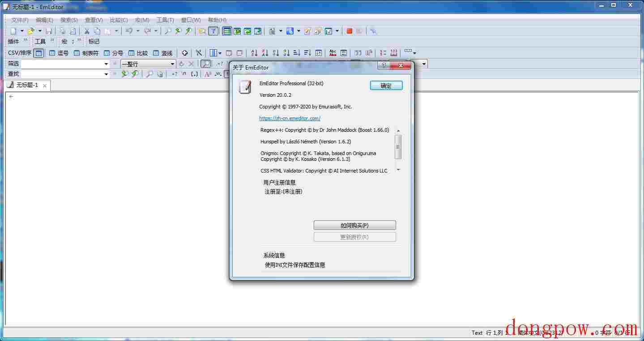
Task: Expand the 插件 toolbar overflow chevron
Action: (26, 41)
